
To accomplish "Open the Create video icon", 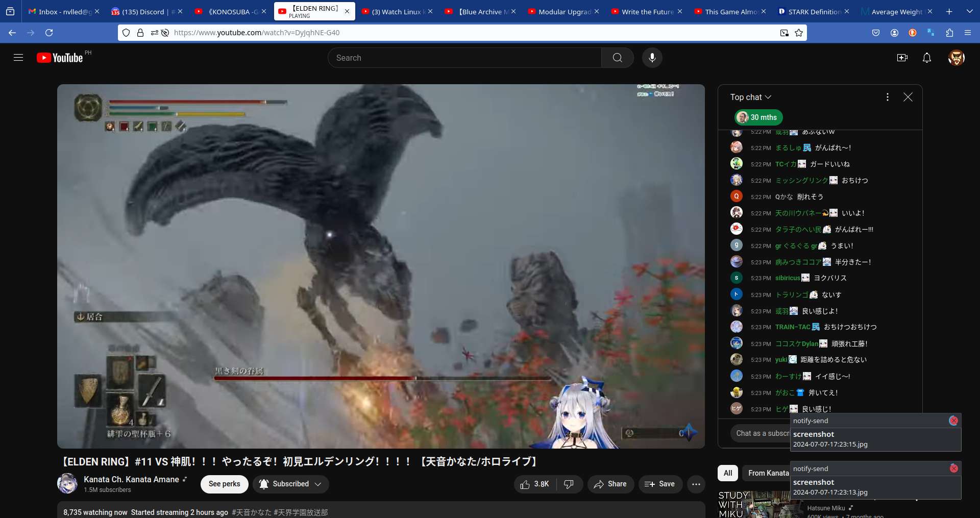I will pos(902,58).
